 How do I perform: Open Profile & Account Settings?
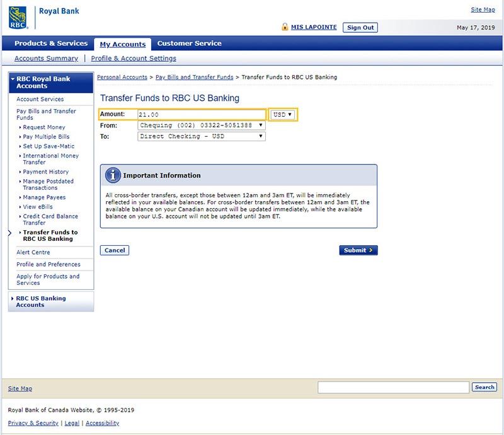pyautogui.click(x=134, y=58)
